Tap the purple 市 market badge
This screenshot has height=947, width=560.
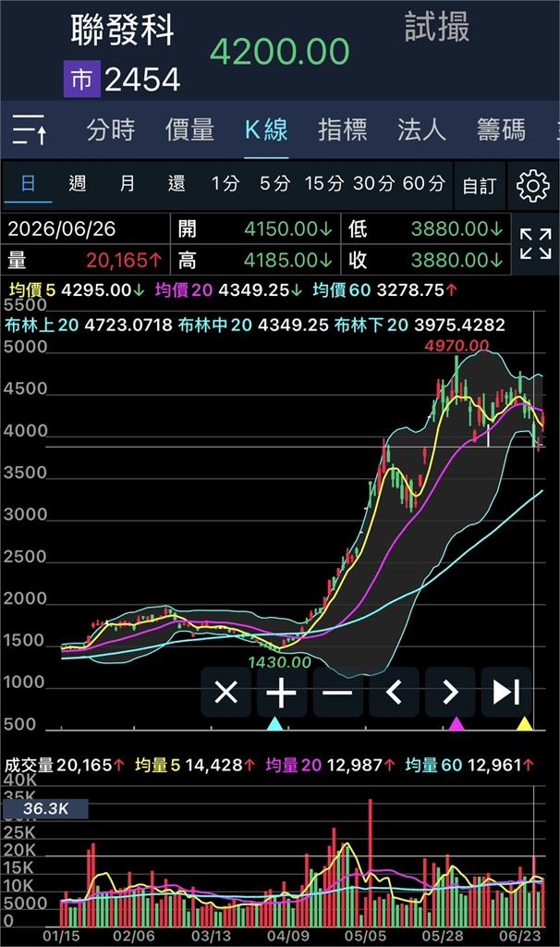pos(82,80)
